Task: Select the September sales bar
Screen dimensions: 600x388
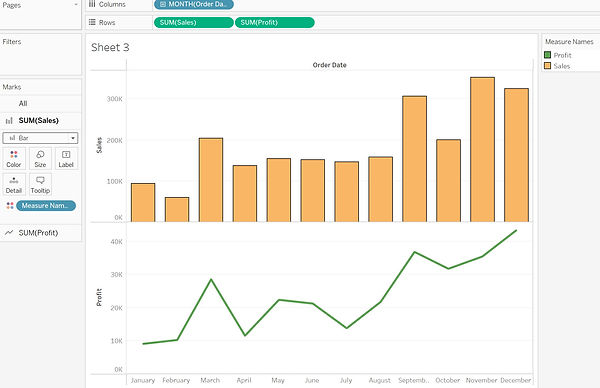Action: (414, 159)
